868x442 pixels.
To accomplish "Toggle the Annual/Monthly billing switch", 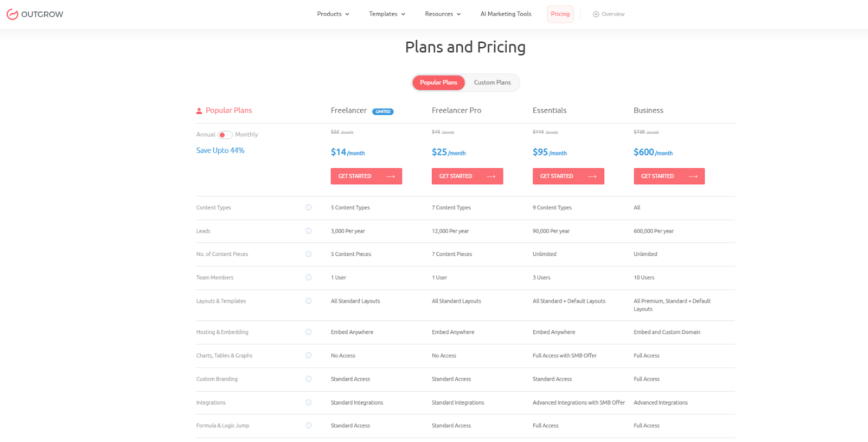I will coord(225,134).
